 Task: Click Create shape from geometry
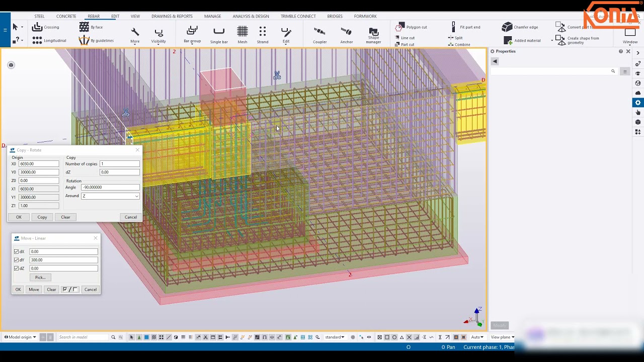(578, 40)
